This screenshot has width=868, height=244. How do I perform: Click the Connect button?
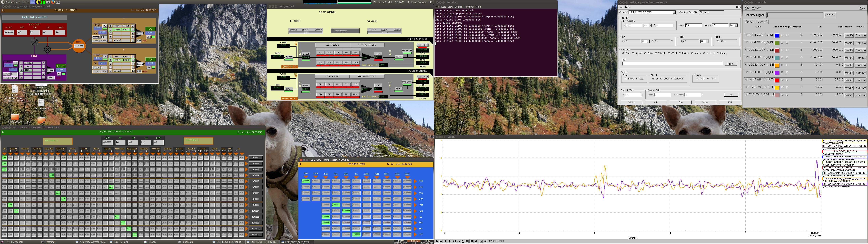830,15
